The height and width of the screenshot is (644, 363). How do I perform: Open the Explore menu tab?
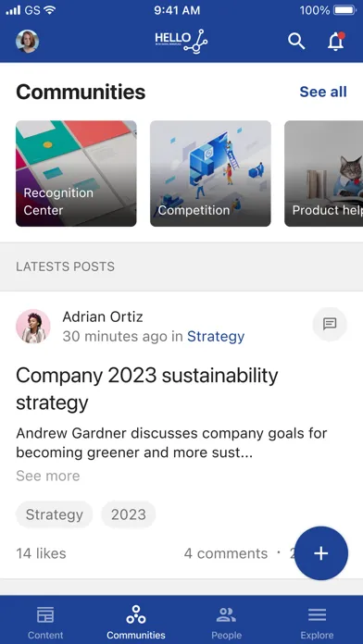click(317, 623)
